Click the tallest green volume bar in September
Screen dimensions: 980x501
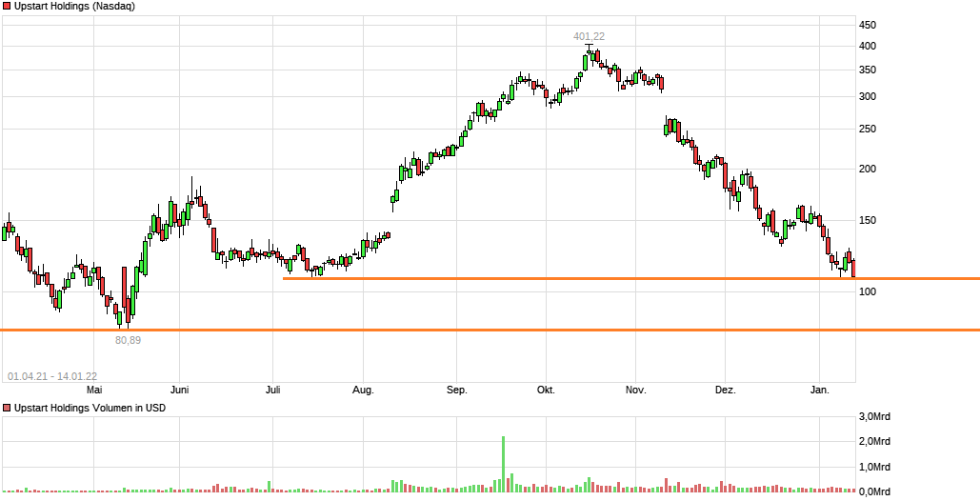pos(503,464)
